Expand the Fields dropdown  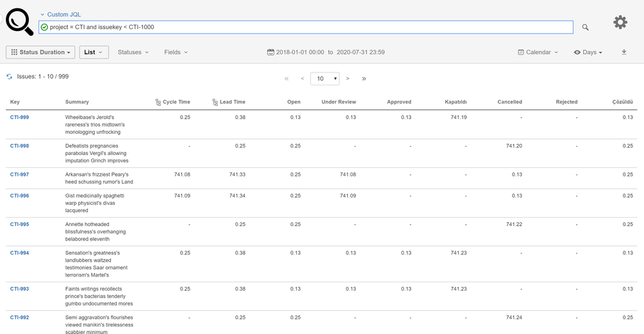pyautogui.click(x=176, y=52)
